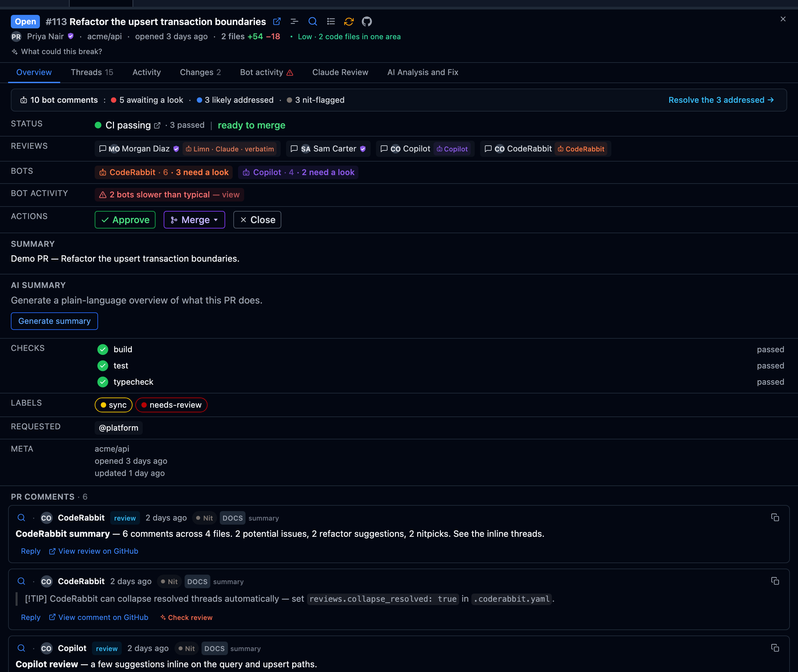Image resolution: width=798 pixels, height=672 pixels.
Task: Click the @platform requested reviewer chip
Action: click(x=119, y=428)
